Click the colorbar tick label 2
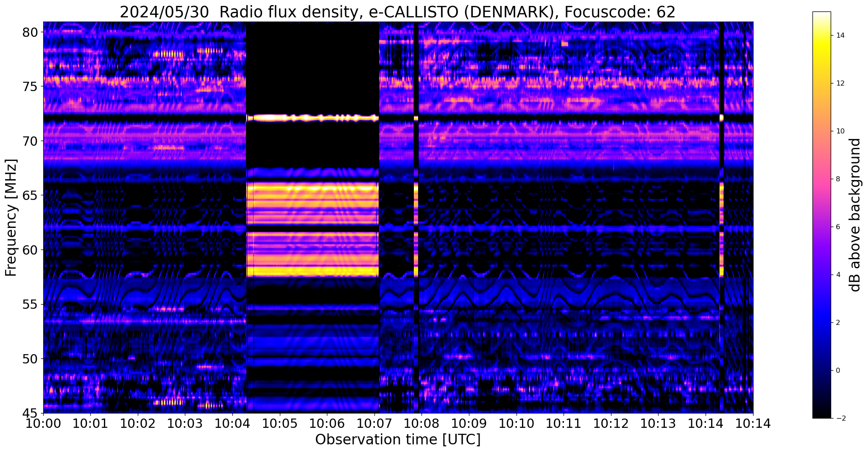Image resolution: width=868 pixels, height=452 pixels. [837, 323]
